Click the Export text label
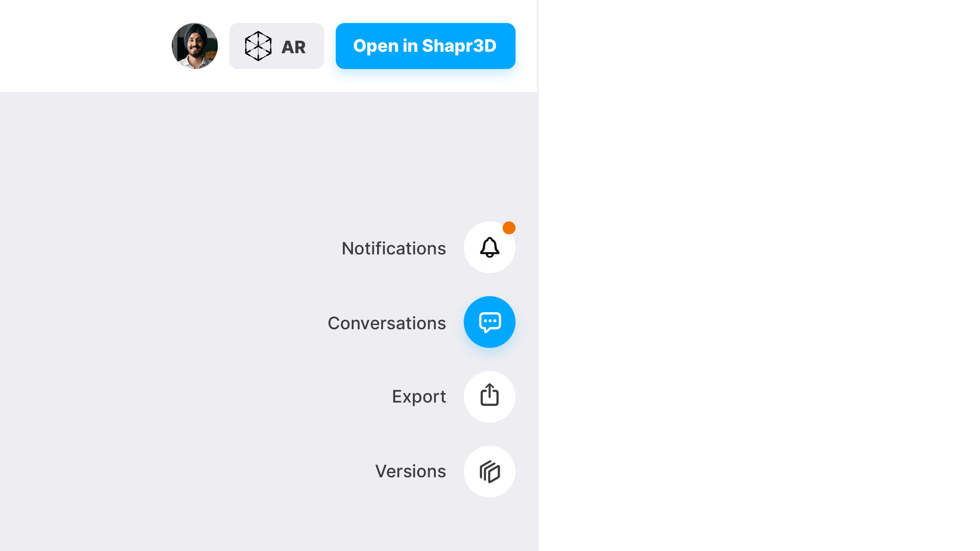The height and width of the screenshot is (551, 980). click(419, 397)
